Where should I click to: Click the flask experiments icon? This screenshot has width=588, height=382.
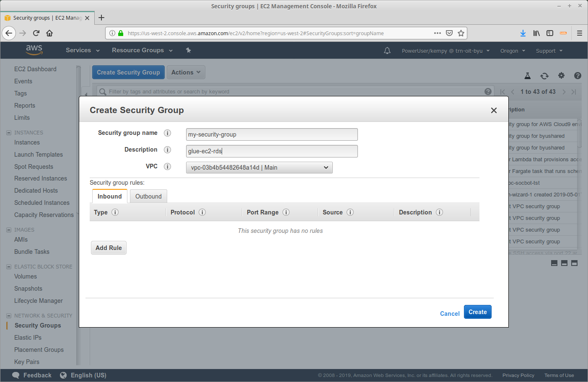point(528,76)
